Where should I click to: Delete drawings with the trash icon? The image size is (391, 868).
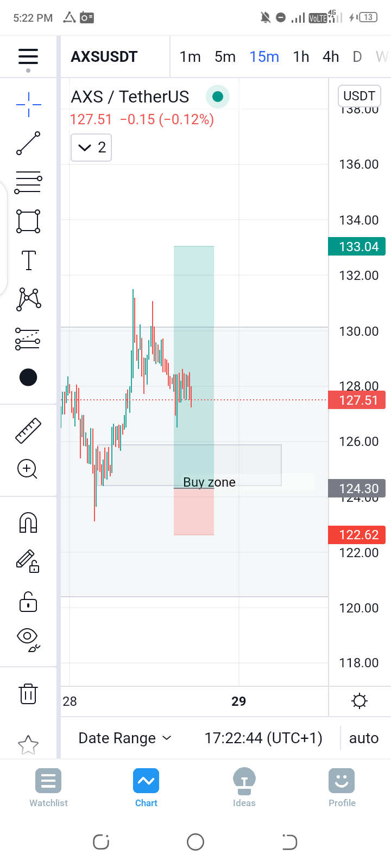[x=28, y=694]
